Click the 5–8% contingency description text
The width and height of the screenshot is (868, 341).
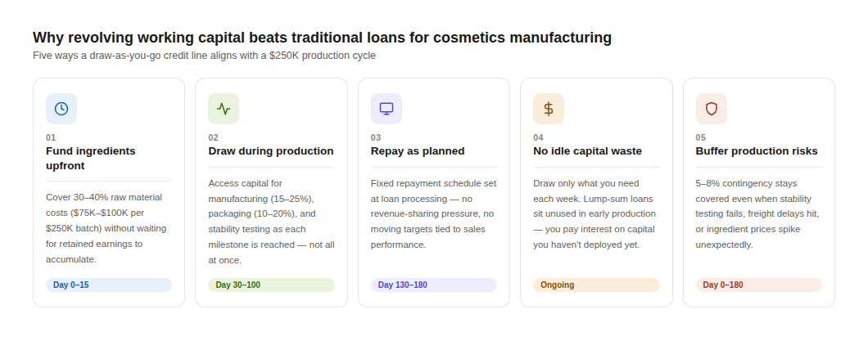click(x=758, y=213)
